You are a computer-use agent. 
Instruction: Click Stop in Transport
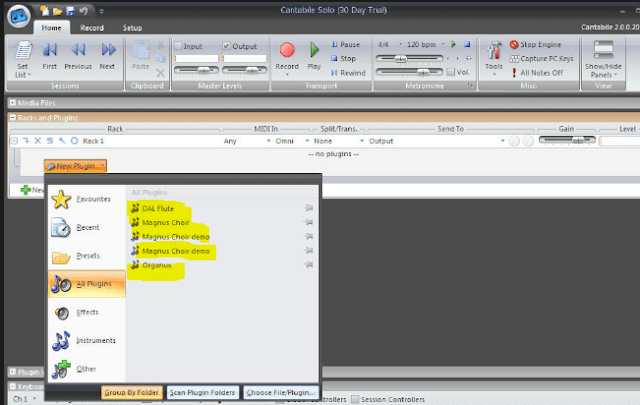click(343, 58)
